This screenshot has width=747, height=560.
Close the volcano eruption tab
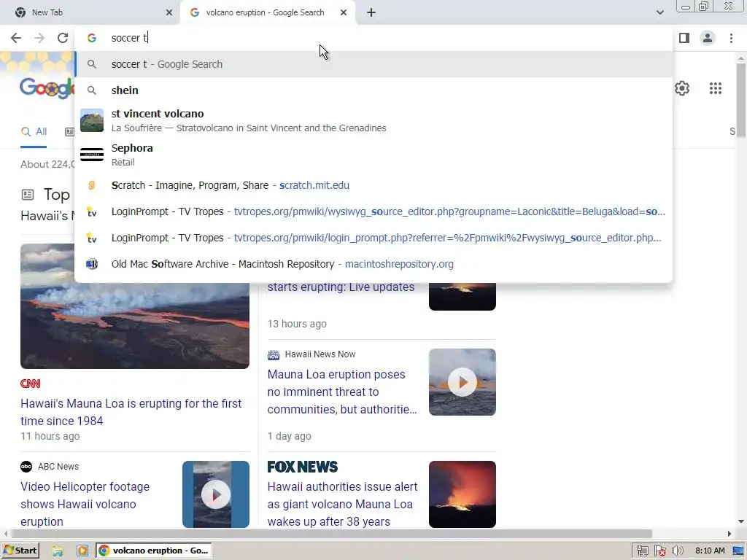coord(344,12)
